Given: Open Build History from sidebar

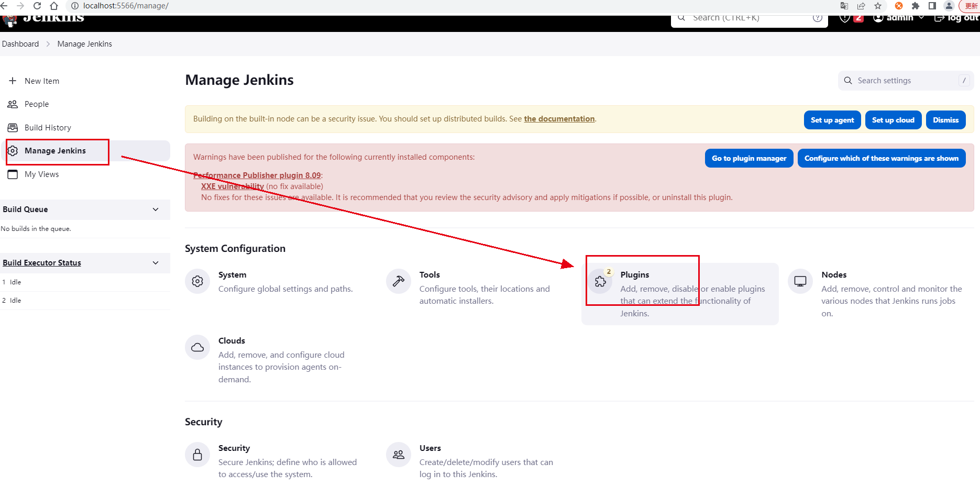Looking at the screenshot, I should pyautogui.click(x=48, y=128).
